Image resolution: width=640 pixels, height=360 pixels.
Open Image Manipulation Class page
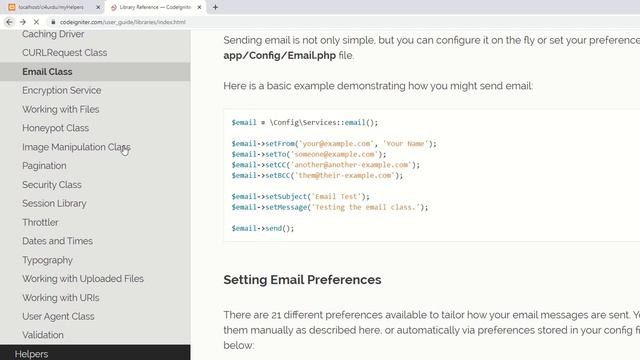click(76, 147)
